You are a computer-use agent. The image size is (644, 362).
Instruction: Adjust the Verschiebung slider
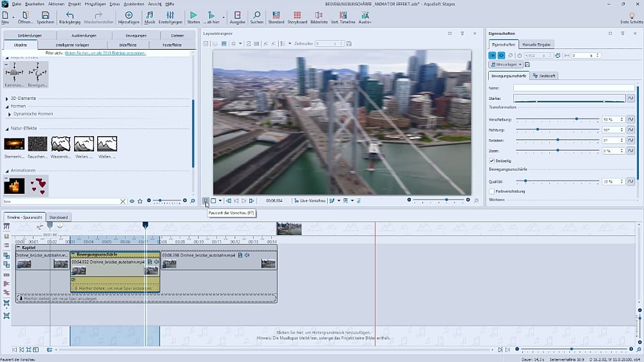(x=576, y=119)
